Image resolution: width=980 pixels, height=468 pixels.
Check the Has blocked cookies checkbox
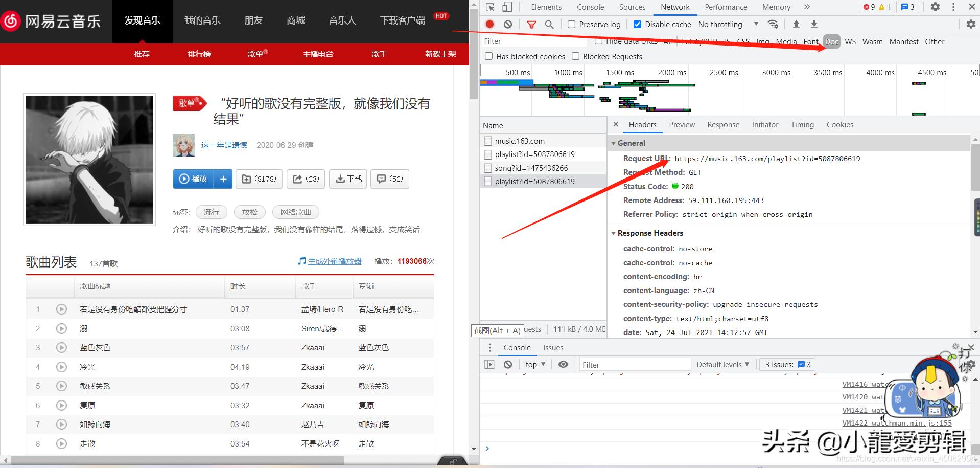tap(488, 56)
